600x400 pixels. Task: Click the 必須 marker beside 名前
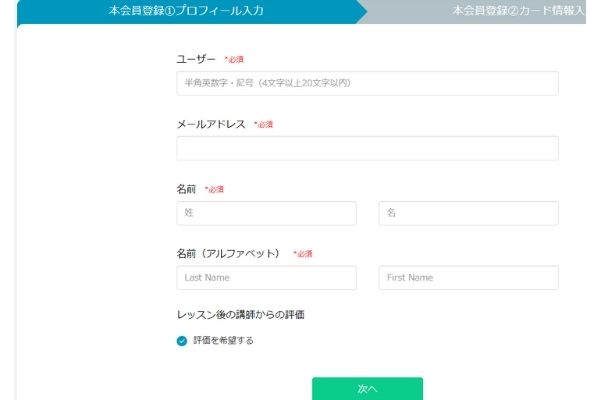[x=214, y=190]
